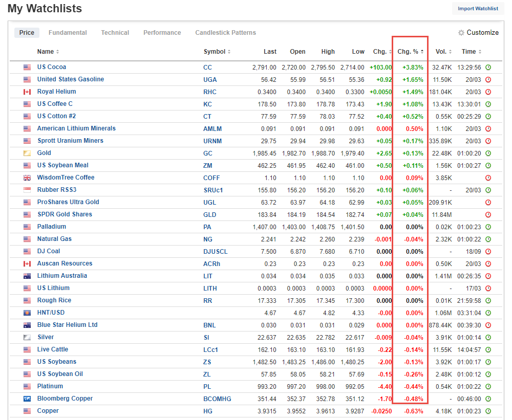Click the crypto icon beside HNT/USD
512x420 pixels.
(x=27, y=313)
